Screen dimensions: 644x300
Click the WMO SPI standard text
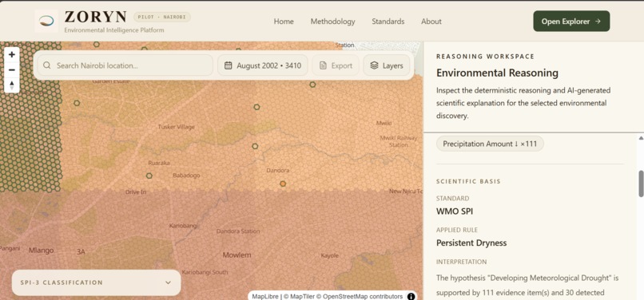pos(455,211)
